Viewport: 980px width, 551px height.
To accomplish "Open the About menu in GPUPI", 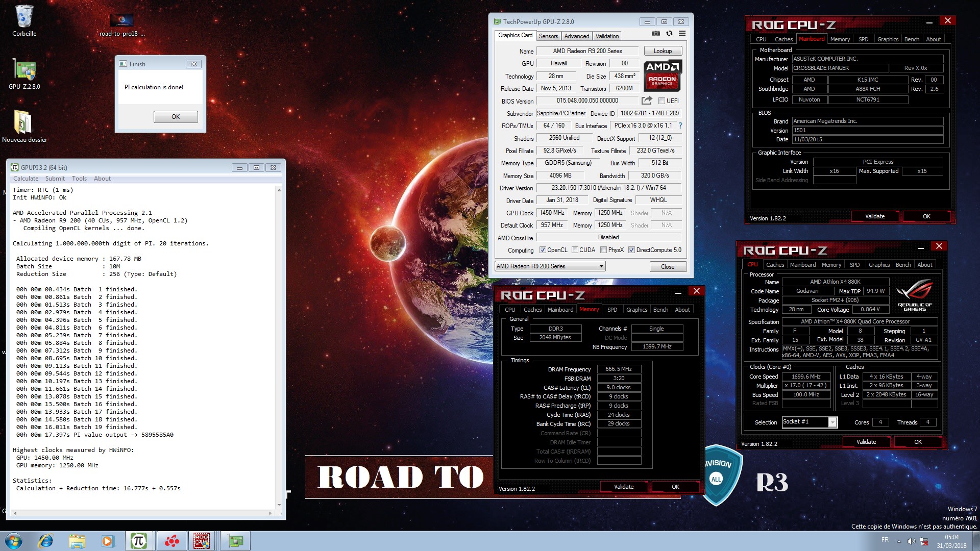I will tap(102, 179).
